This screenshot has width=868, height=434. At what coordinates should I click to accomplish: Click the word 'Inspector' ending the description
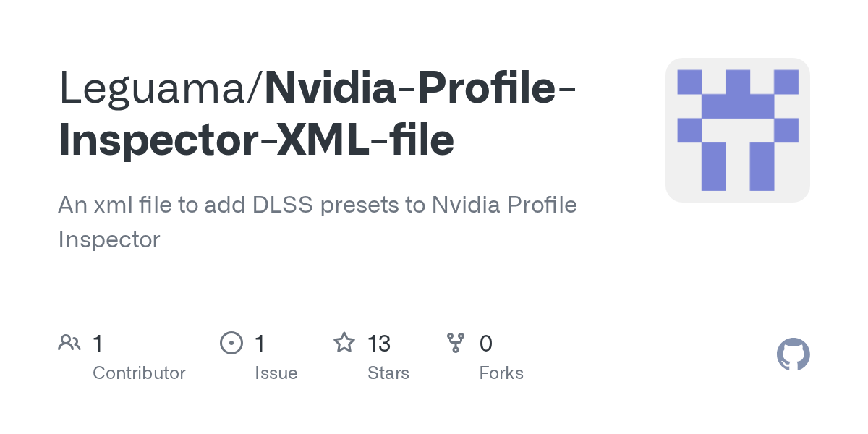pyautogui.click(x=109, y=239)
